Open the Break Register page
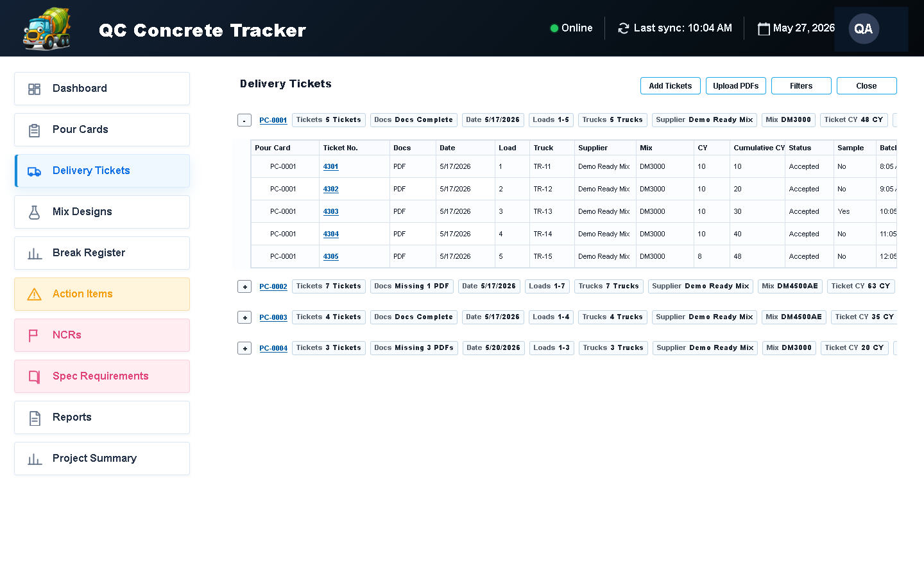Image resolution: width=924 pixels, height=578 pixels. 102,253
